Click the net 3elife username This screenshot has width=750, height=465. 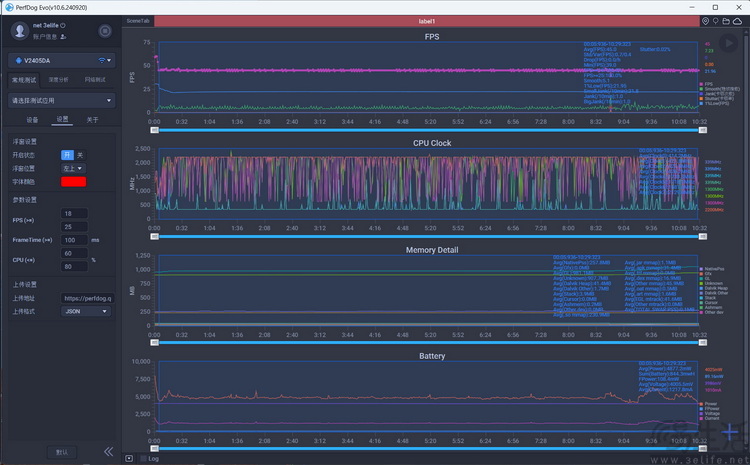coord(45,25)
